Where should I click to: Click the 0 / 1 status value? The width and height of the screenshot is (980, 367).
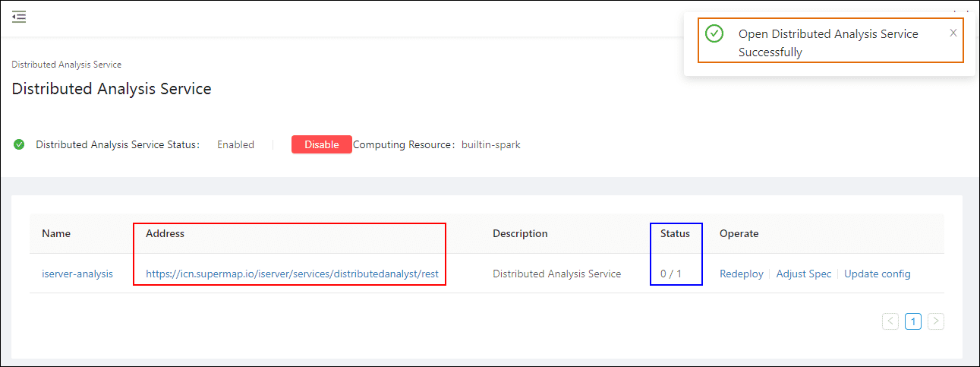671,274
